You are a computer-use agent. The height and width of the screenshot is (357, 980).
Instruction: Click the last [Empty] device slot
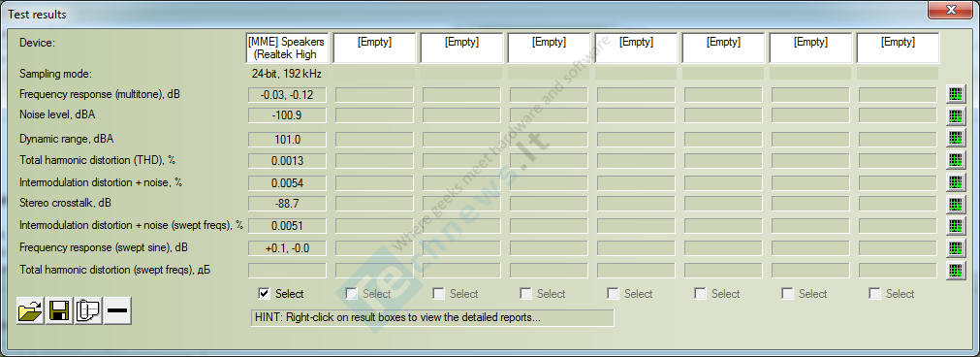click(898, 49)
